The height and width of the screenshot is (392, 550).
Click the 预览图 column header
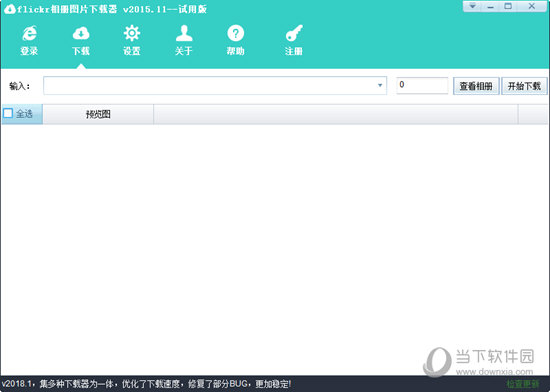click(98, 114)
